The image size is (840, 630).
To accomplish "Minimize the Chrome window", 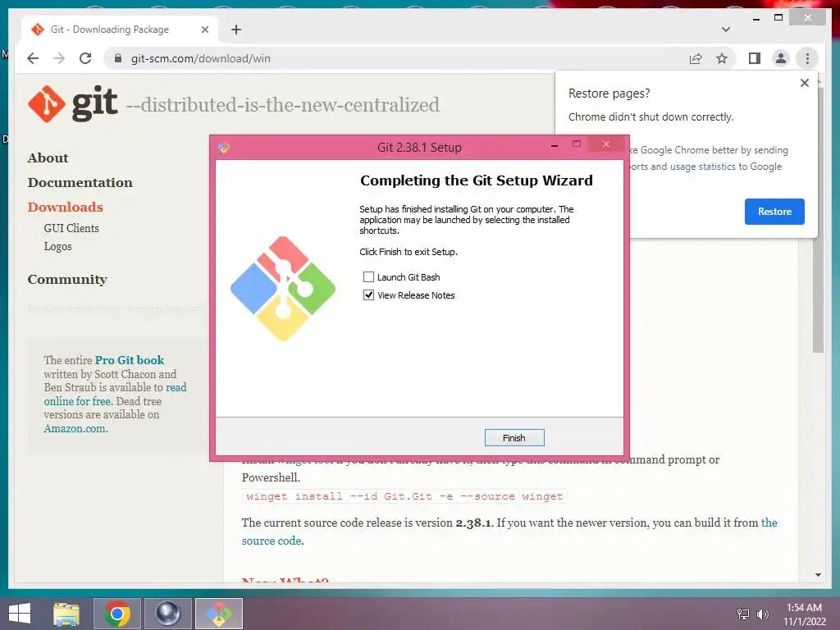I will [x=756, y=19].
